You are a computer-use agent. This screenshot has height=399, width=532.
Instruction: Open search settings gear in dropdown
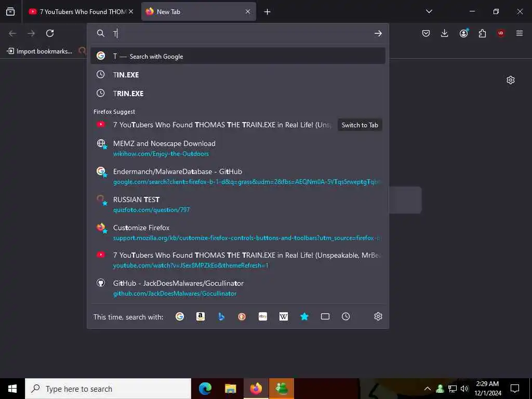point(378,316)
